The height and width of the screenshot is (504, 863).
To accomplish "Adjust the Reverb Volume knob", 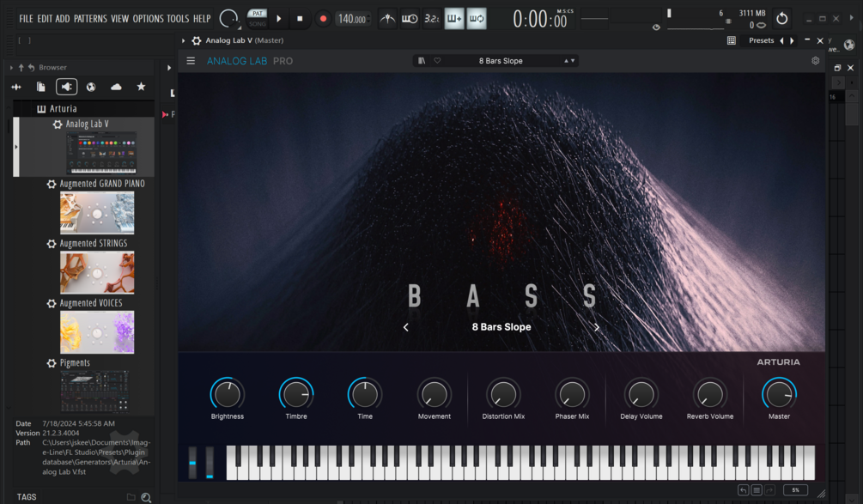I will tap(710, 394).
